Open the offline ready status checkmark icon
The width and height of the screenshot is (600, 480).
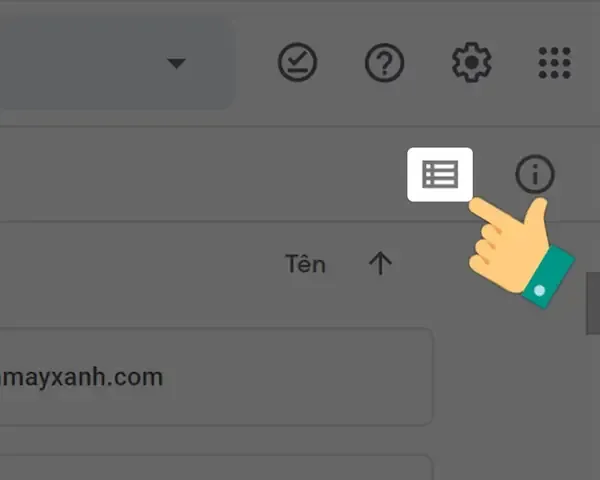pyautogui.click(x=297, y=62)
